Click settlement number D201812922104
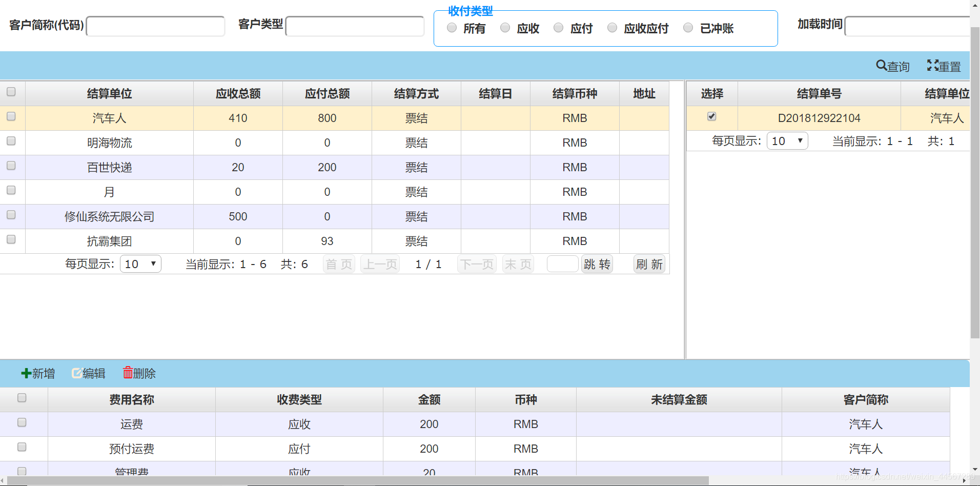The image size is (980, 486). coord(819,118)
